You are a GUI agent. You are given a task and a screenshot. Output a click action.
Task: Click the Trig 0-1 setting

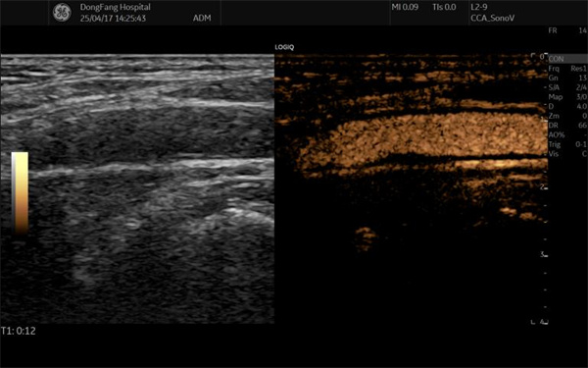pyautogui.click(x=567, y=144)
